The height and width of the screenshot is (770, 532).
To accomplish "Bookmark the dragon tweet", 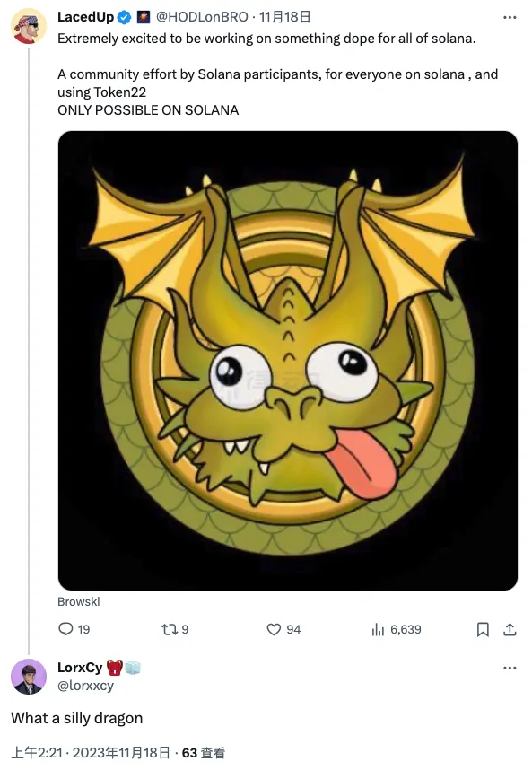I will coord(483,629).
